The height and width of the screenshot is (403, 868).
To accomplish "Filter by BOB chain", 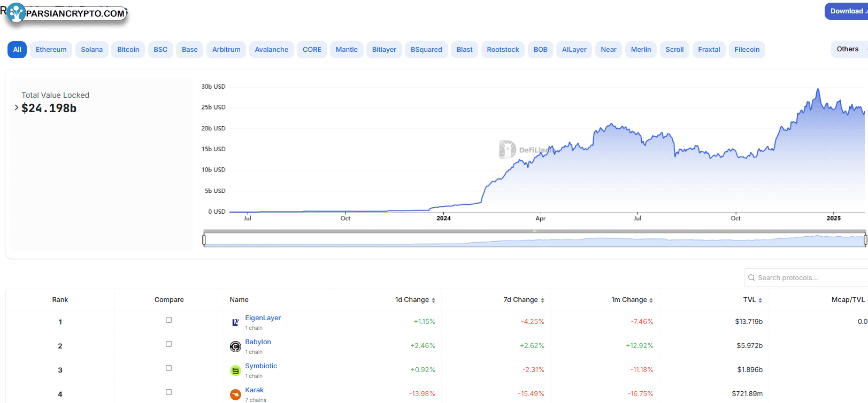I will (541, 50).
